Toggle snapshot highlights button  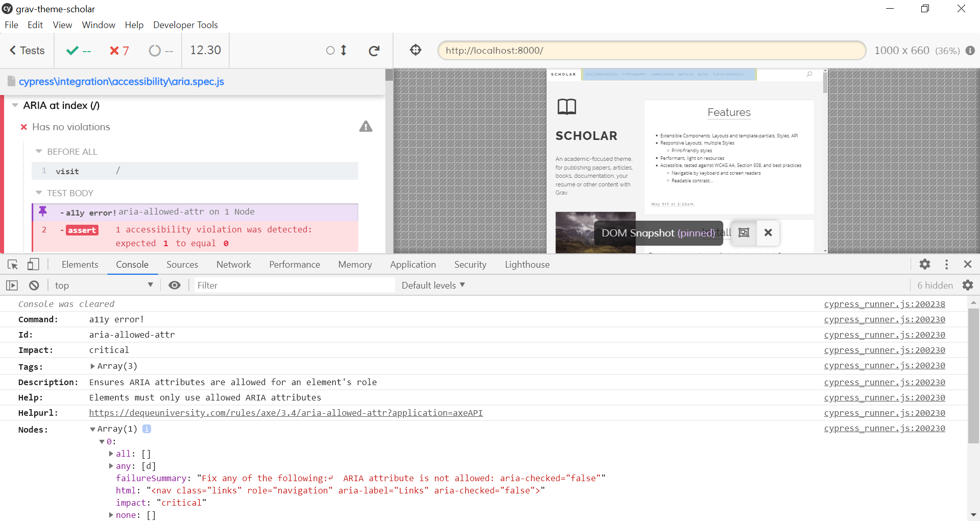[x=744, y=233]
